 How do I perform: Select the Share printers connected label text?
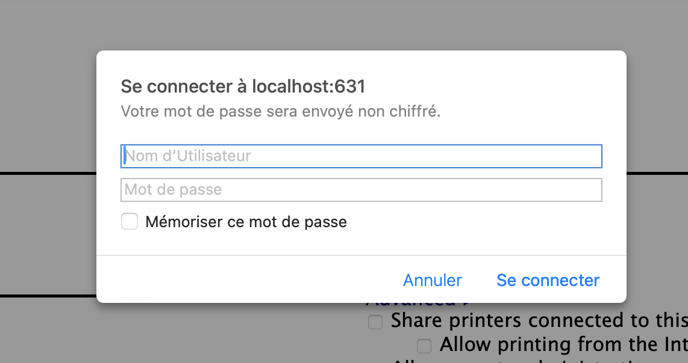click(x=539, y=320)
